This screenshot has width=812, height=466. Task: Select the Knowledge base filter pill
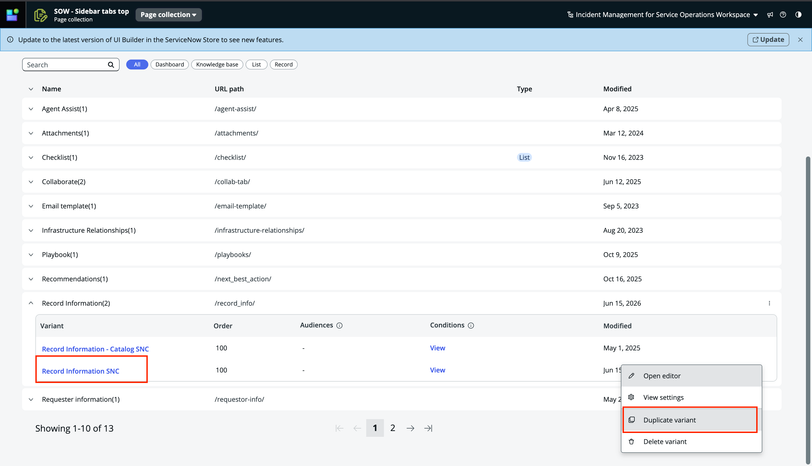(217, 65)
